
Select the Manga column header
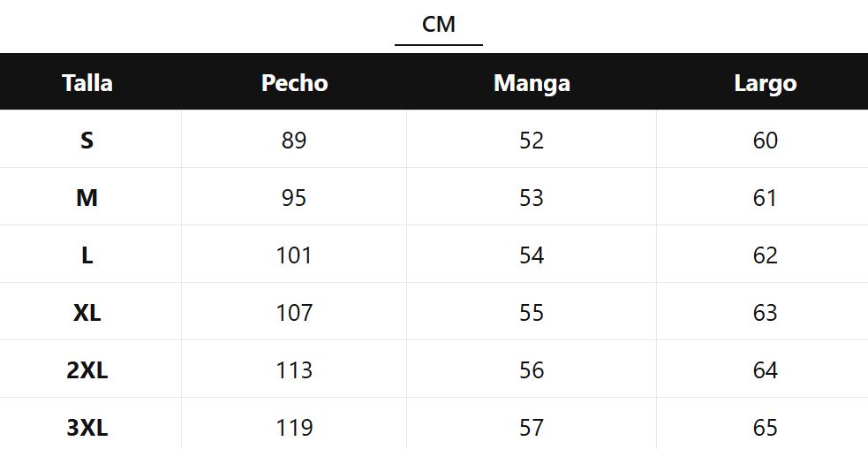pyautogui.click(x=532, y=83)
